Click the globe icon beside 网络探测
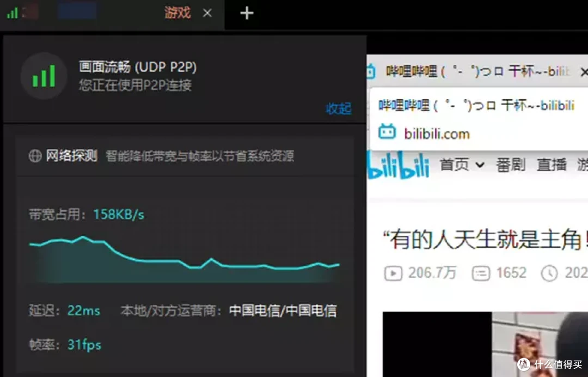This screenshot has width=588, height=377. tap(35, 156)
